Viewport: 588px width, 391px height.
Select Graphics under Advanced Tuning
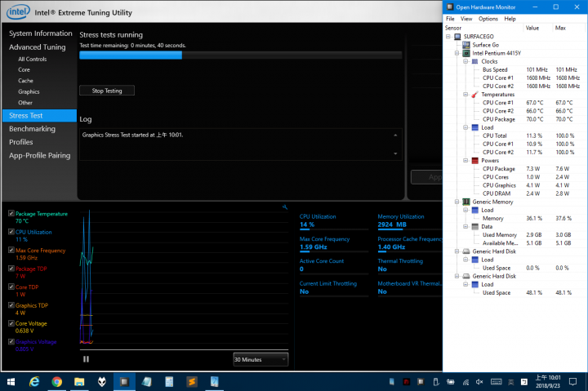(29, 91)
